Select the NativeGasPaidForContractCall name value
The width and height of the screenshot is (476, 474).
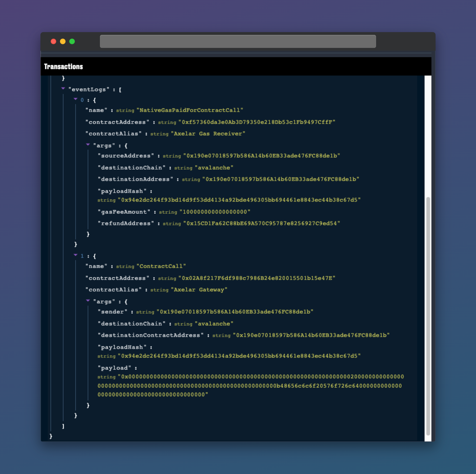click(x=190, y=110)
